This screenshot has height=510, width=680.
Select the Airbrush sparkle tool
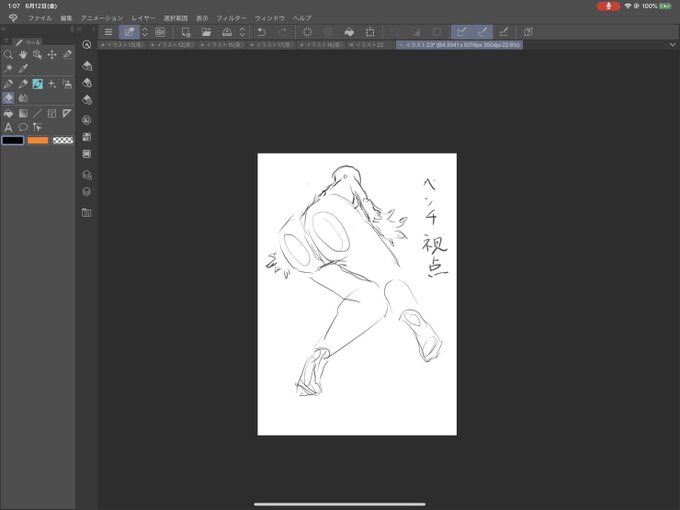tap(52, 84)
